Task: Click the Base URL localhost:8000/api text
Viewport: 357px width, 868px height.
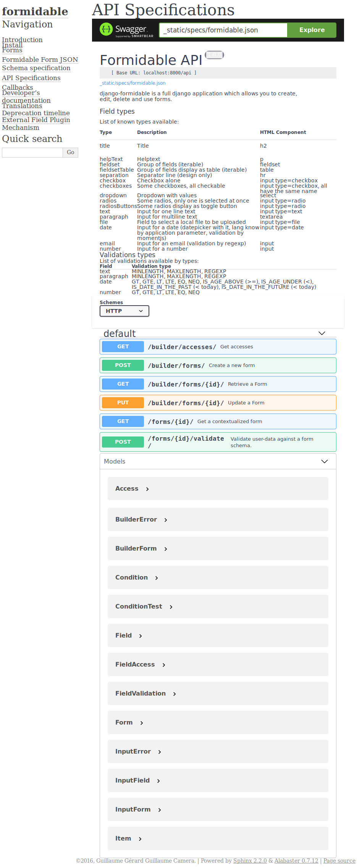Action: 154,73
